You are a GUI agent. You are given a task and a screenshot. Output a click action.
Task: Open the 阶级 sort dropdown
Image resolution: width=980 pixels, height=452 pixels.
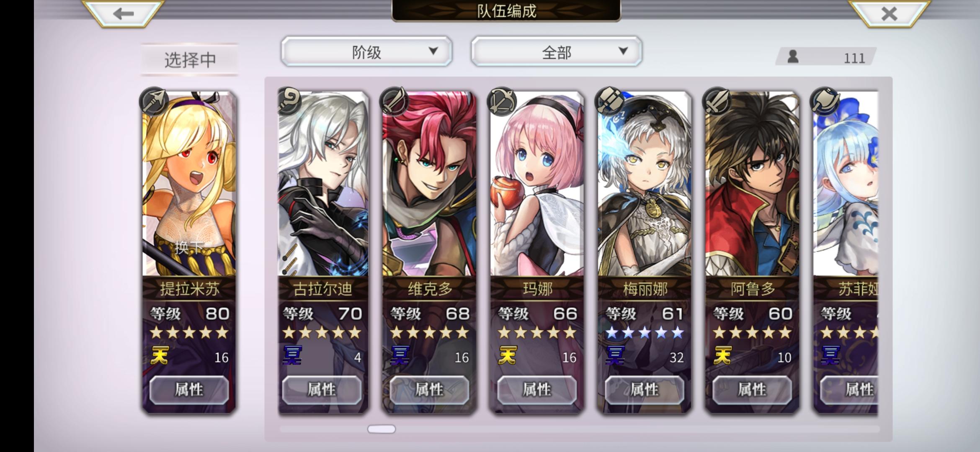point(366,51)
